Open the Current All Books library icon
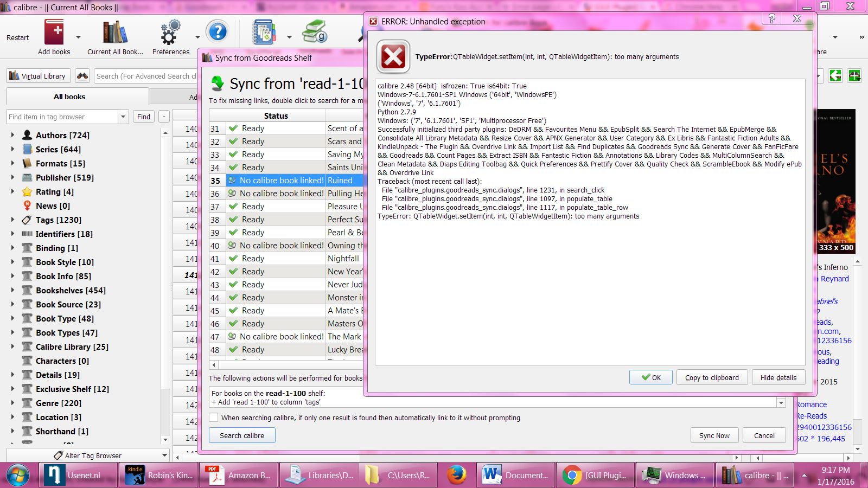Image resolution: width=868 pixels, height=488 pixels. 115,33
